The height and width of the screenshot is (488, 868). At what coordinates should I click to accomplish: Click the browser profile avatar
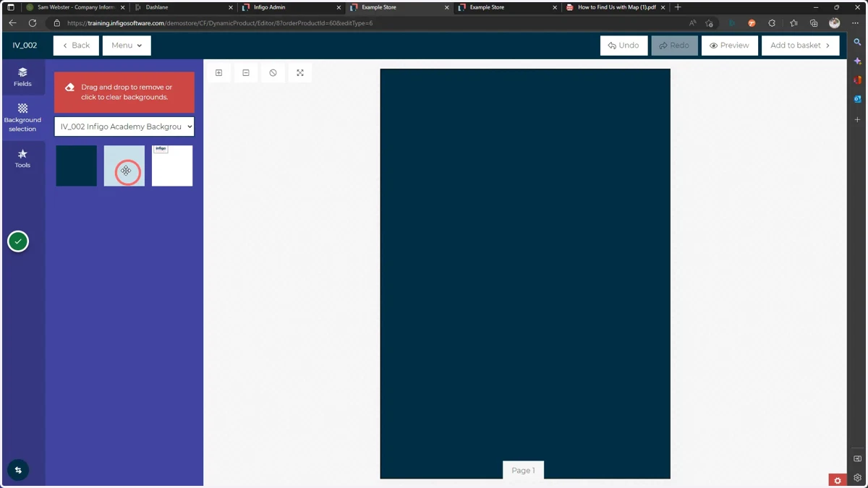point(834,23)
